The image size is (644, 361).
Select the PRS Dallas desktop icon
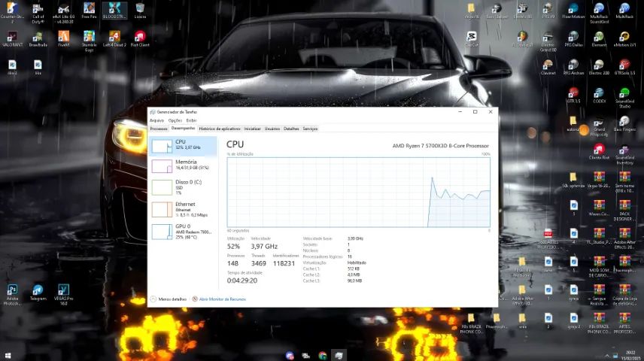pyautogui.click(x=573, y=39)
